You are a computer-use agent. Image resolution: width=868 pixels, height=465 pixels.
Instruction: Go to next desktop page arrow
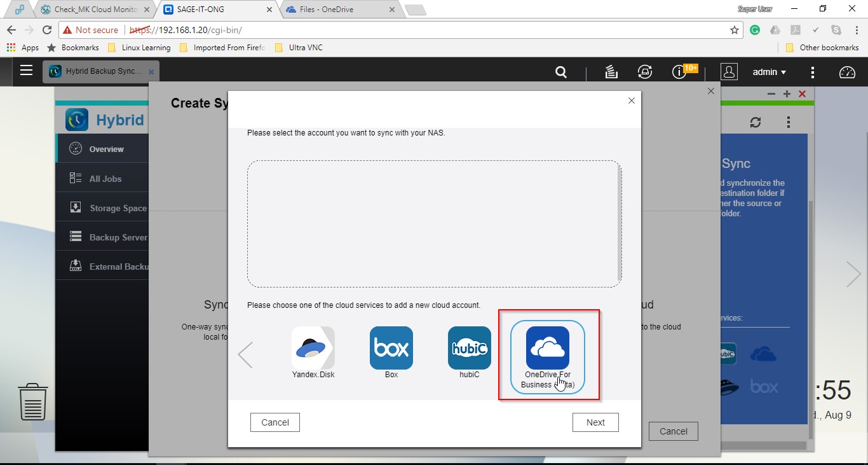pyautogui.click(x=853, y=274)
